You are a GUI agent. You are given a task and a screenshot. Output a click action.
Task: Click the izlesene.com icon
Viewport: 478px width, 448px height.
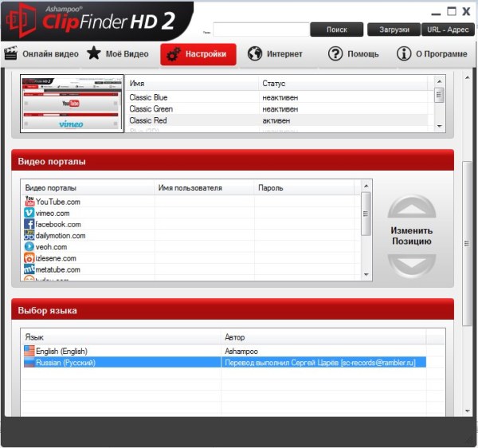pyautogui.click(x=29, y=258)
